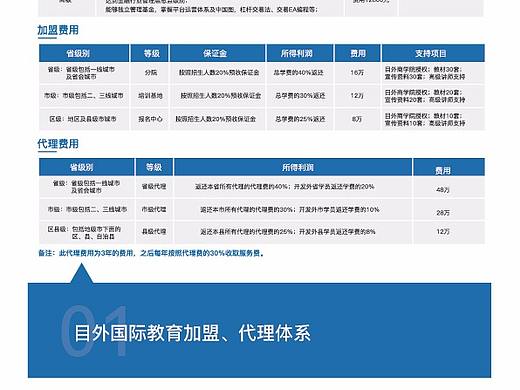Select 费用 header in 加盟费用 table
The height and width of the screenshot is (390, 520).
coord(357,53)
